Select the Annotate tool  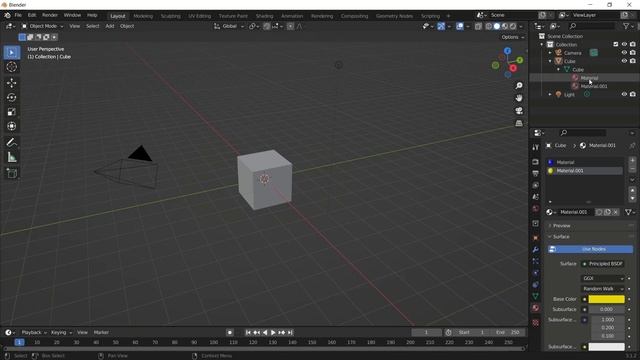11,142
